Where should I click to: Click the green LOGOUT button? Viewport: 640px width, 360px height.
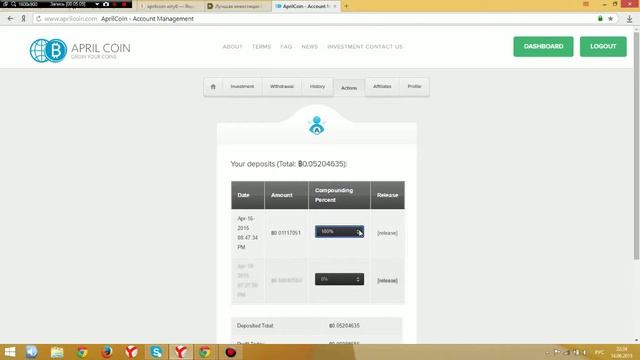coord(603,47)
